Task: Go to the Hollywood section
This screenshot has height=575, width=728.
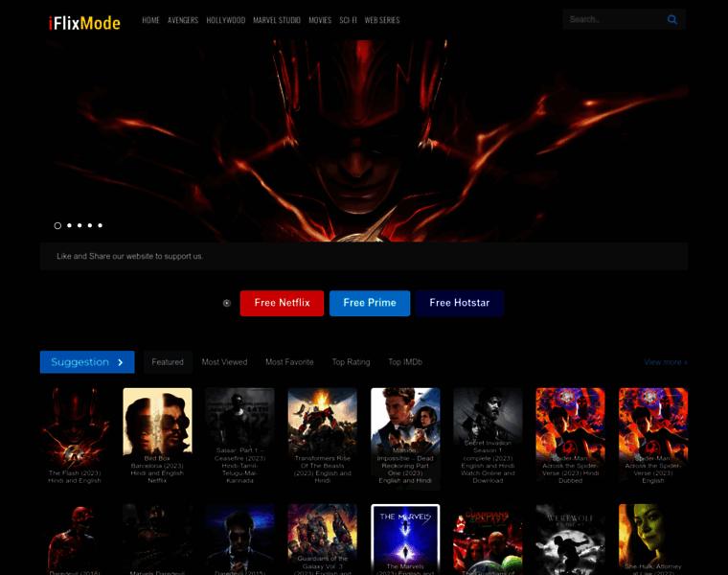Action: click(x=226, y=20)
